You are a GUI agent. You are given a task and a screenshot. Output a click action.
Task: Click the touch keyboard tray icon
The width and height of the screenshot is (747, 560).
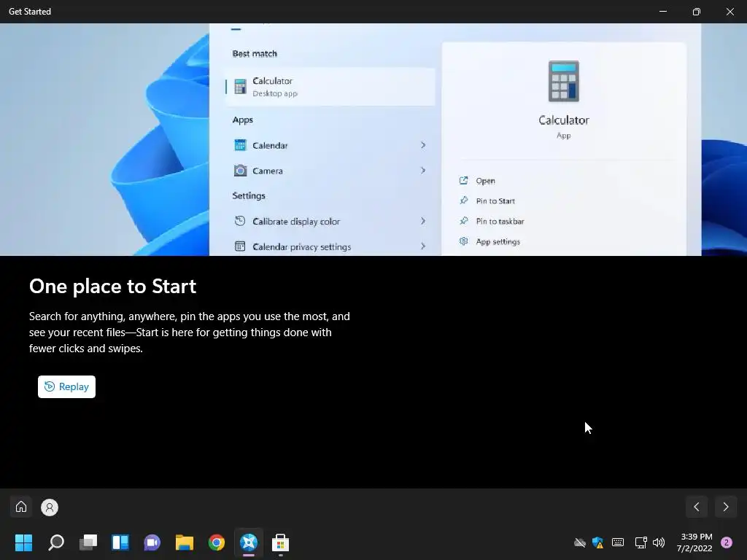pos(618,542)
